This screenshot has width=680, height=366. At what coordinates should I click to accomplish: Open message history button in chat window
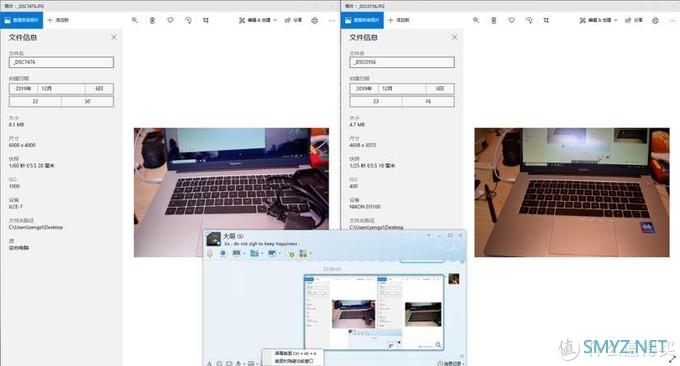click(x=451, y=363)
